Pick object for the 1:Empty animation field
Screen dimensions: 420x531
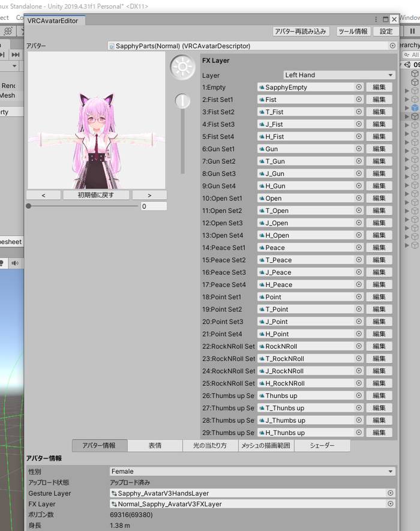tap(359, 87)
